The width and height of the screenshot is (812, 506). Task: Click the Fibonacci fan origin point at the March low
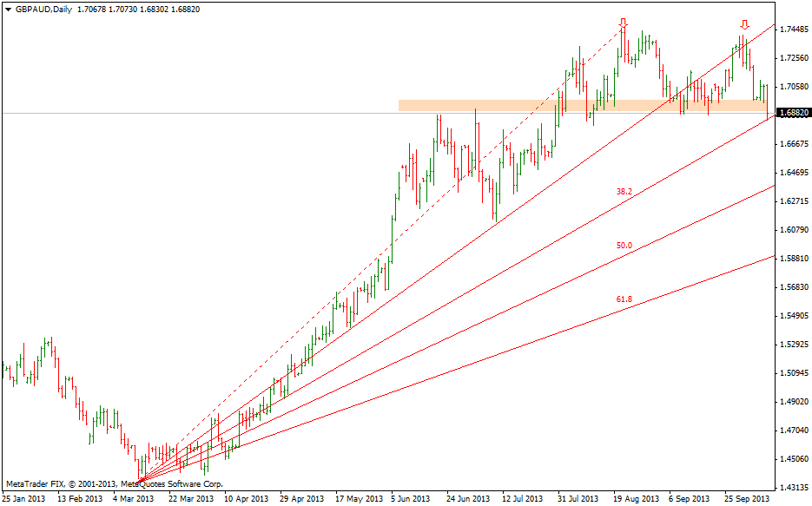pyautogui.click(x=139, y=480)
